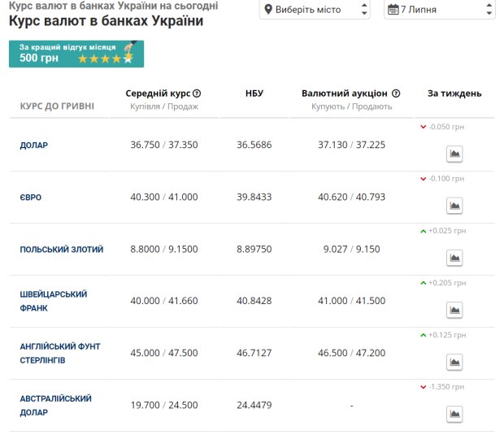This screenshot has height=435, width=504.
Task: Open the Швейцарський франк link
Action: tap(54, 302)
